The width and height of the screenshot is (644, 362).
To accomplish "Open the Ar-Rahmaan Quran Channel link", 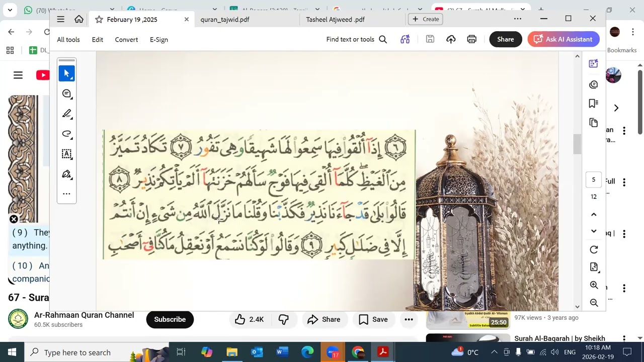I will [x=84, y=315].
